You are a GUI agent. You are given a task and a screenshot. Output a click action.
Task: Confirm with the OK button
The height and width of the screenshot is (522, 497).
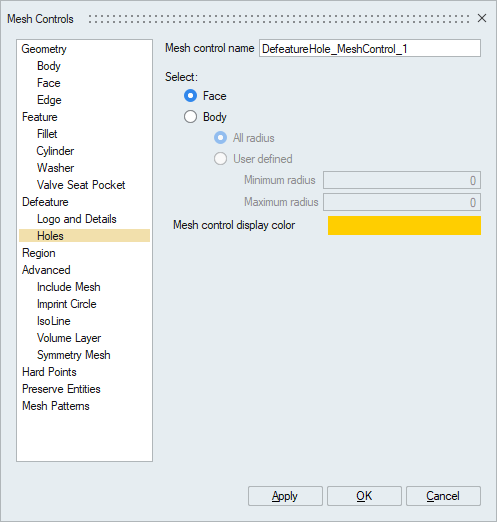pos(364,496)
